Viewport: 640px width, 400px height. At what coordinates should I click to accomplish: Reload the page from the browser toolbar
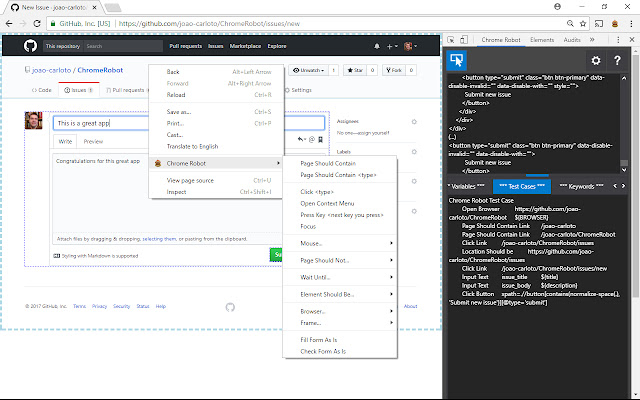37,24
